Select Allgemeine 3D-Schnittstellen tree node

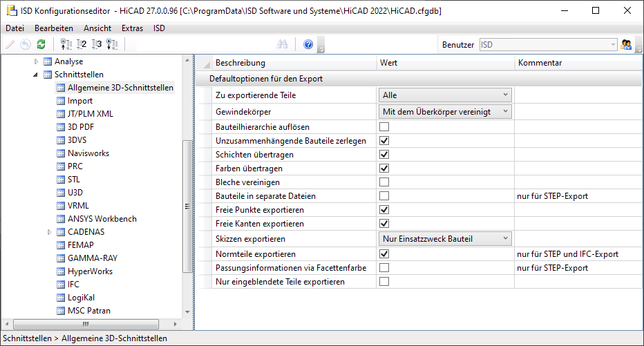(x=120, y=88)
